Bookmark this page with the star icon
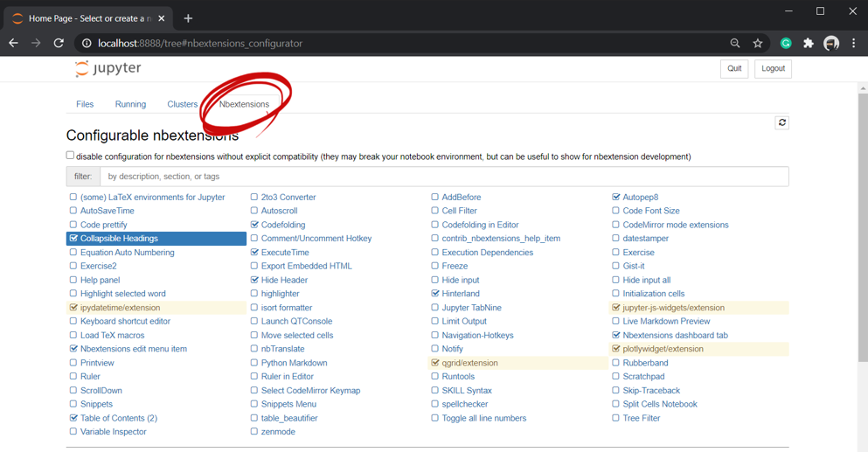The height and width of the screenshot is (452, 868). pyautogui.click(x=758, y=43)
